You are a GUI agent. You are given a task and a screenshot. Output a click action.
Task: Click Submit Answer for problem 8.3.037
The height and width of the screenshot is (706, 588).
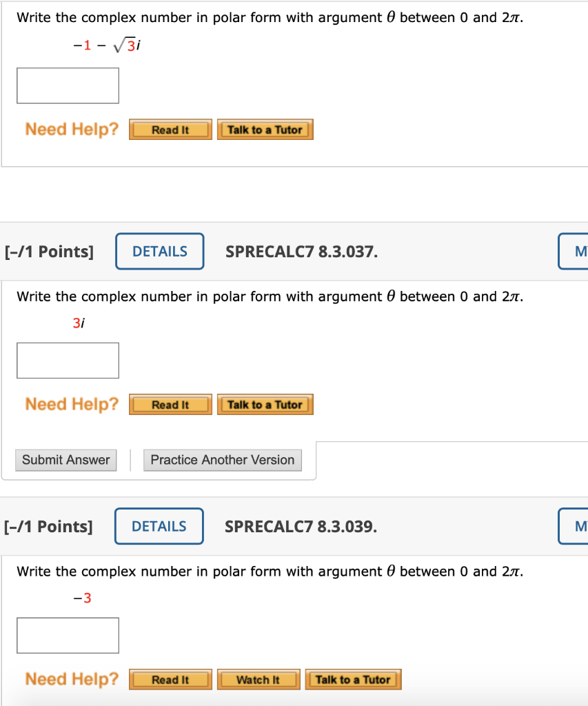pos(65,460)
